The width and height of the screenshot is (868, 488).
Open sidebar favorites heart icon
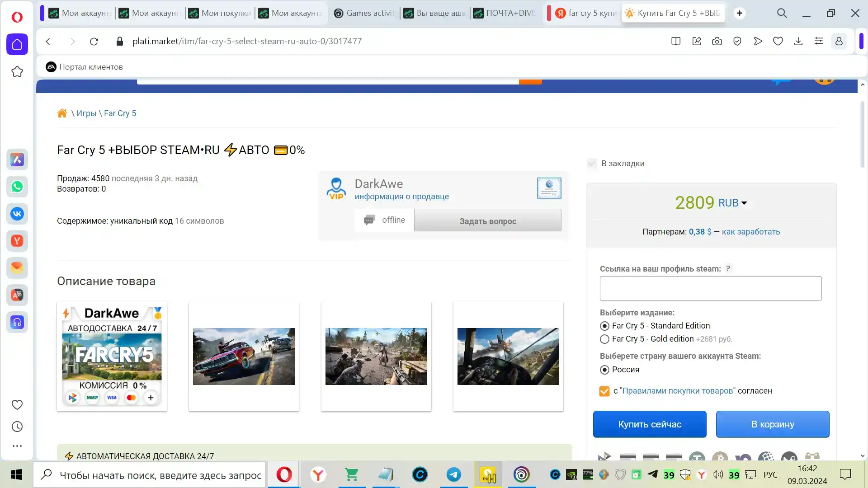tap(17, 405)
